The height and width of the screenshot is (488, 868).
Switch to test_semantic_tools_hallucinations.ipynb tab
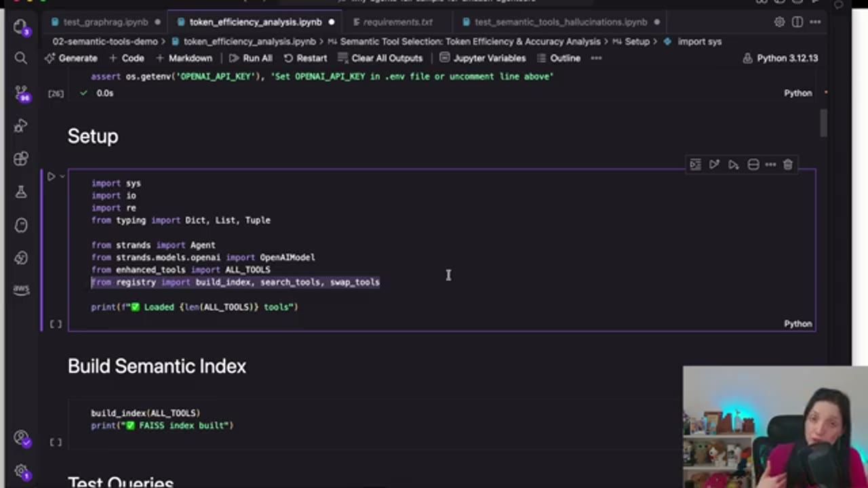560,22
